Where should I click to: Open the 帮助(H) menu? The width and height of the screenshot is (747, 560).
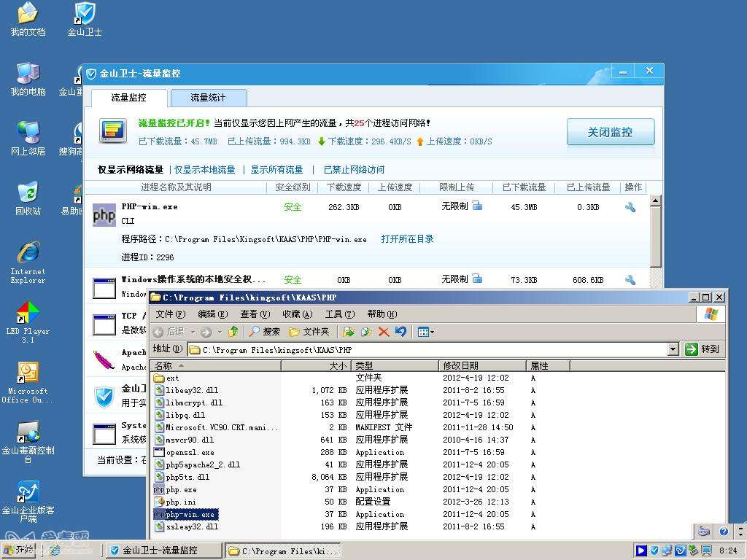click(x=382, y=314)
